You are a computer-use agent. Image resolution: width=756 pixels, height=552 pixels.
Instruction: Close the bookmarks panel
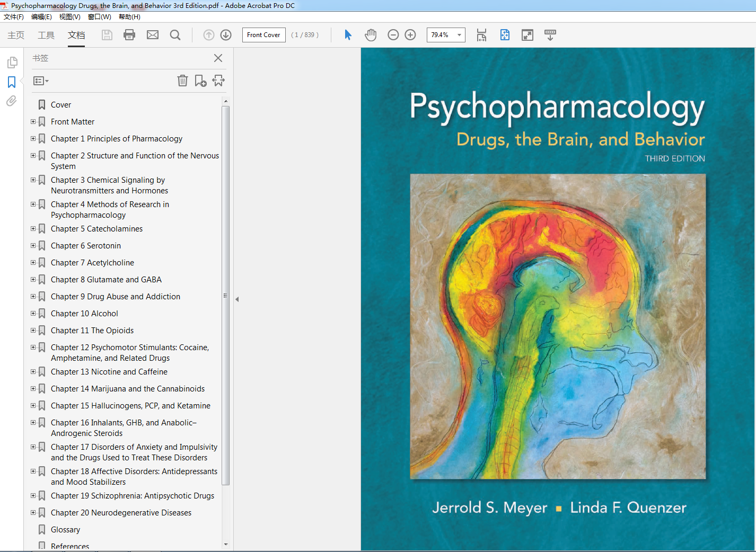tap(218, 58)
